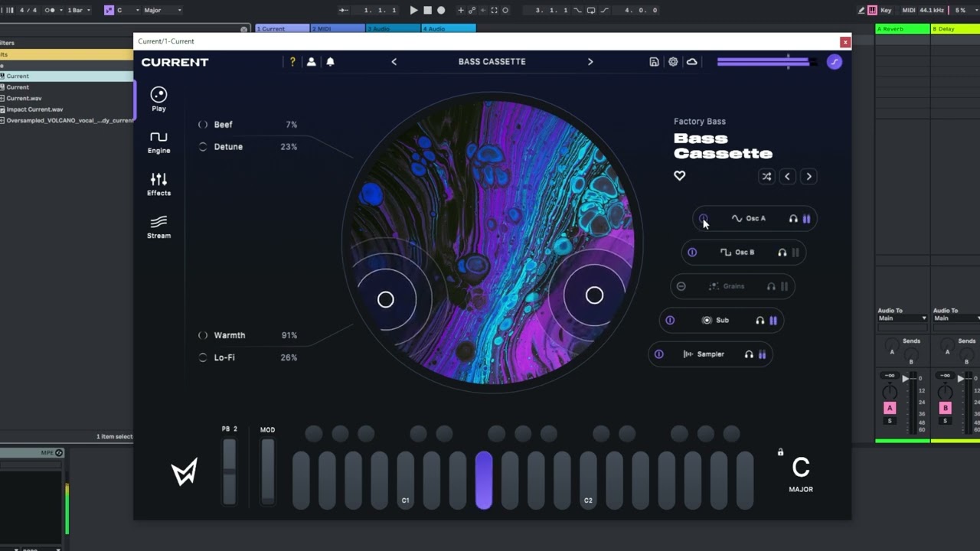This screenshot has width=980, height=551.
Task: Favorite the preset with the heart icon
Action: (x=679, y=176)
